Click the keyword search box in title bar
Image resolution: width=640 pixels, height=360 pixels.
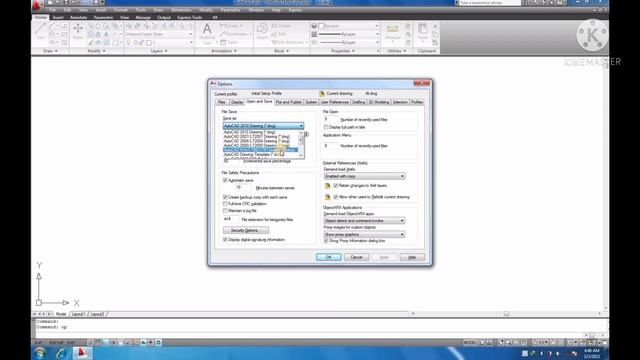[x=490, y=3]
